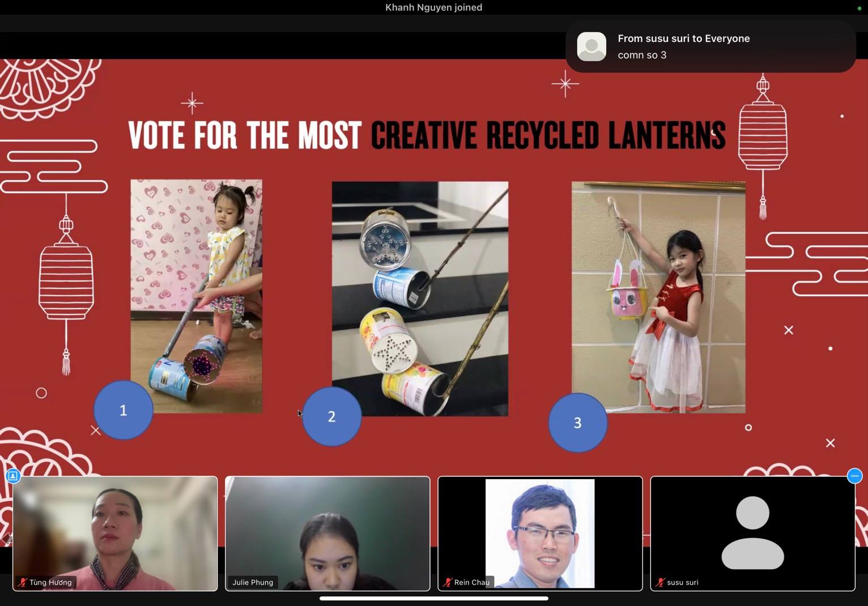Click muted mic icon beside Rein Chau
This screenshot has height=606, width=868.
(448, 582)
